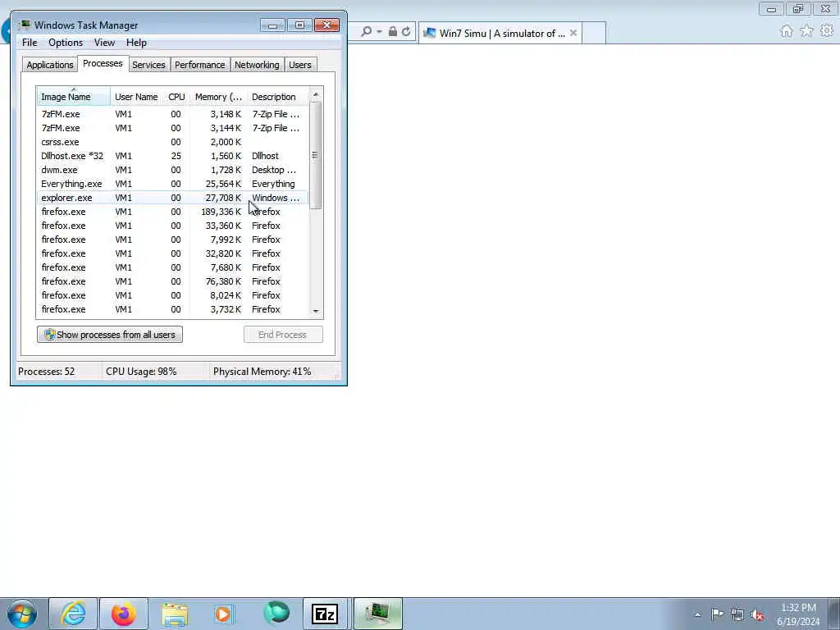Click Physical Memory 41% status entry

tap(262, 372)
